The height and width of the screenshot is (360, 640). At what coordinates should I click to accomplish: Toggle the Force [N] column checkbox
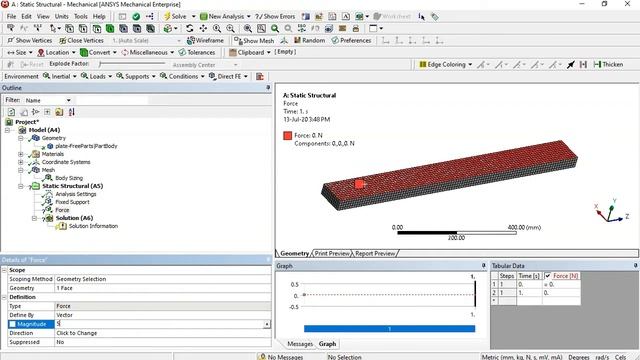point(548,276)
